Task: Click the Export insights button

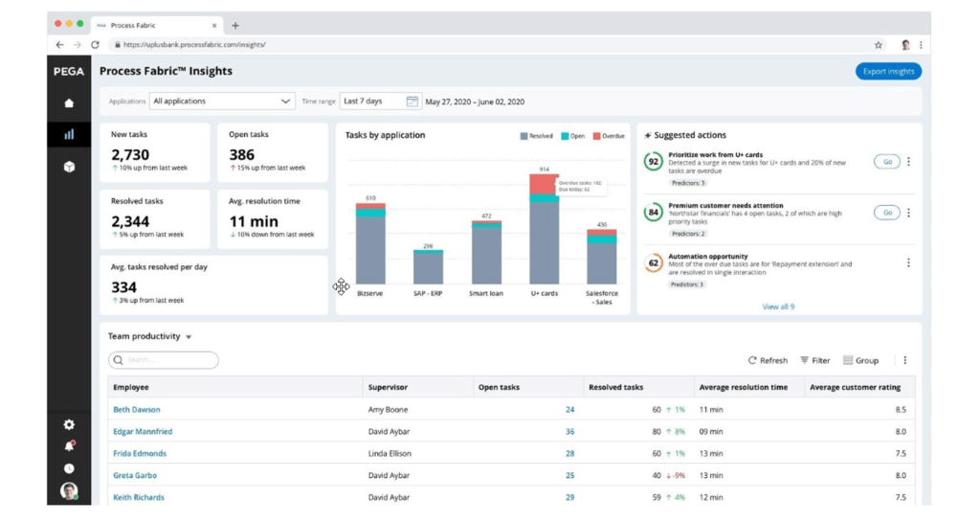Action: (888, 71)
